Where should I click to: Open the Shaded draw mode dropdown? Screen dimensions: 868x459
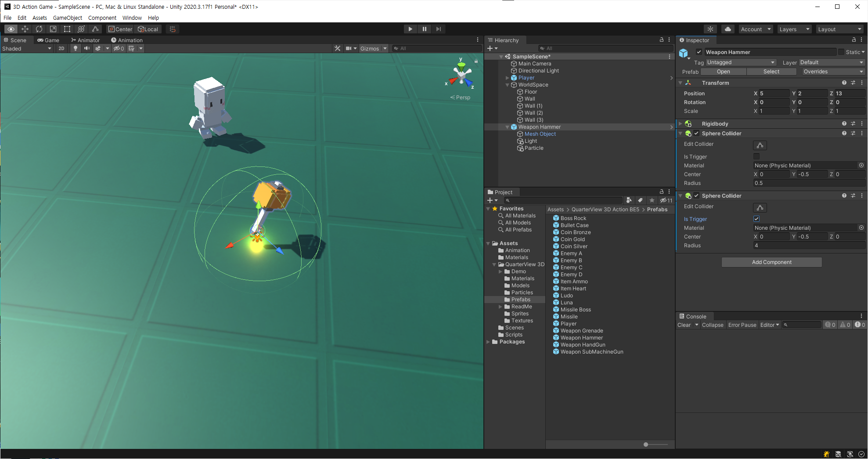pyautogui.click(x=27, y=48)
